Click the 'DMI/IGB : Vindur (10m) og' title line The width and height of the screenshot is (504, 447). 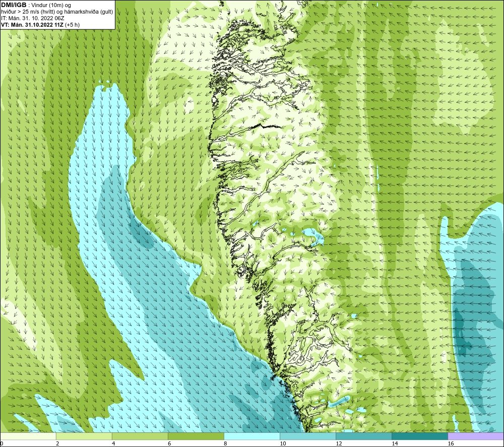coord(36,5)
